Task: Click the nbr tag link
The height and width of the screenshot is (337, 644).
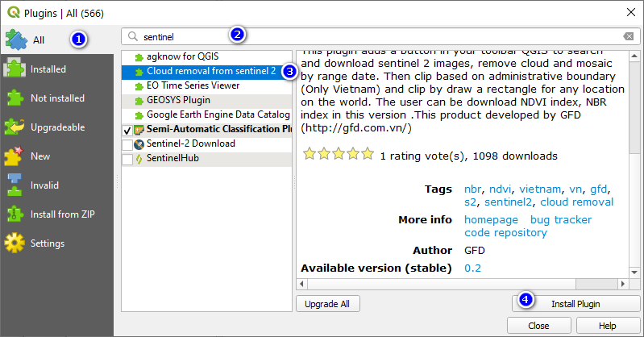Action: [x=472, y=189]
